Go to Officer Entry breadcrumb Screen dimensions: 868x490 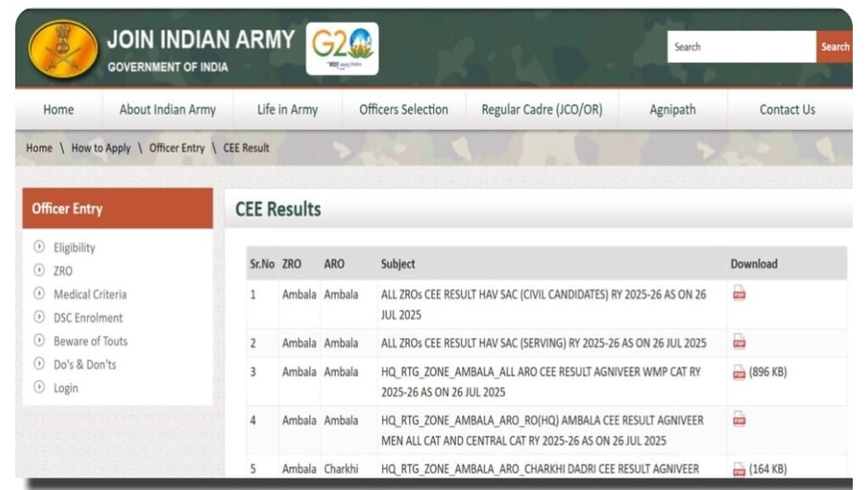click(x=176, y=148)
